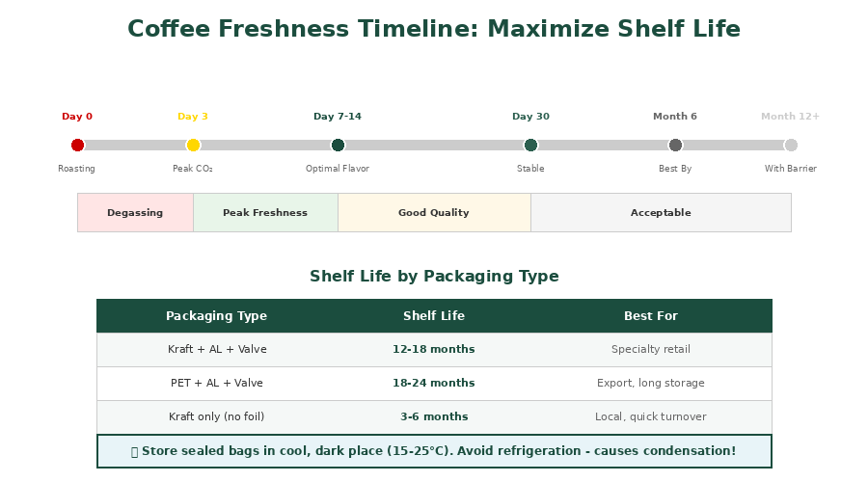The width and height of the screenshot is (868, 482).
Task: Select the green Peak Freshness phase block
Action: [265, 212]
